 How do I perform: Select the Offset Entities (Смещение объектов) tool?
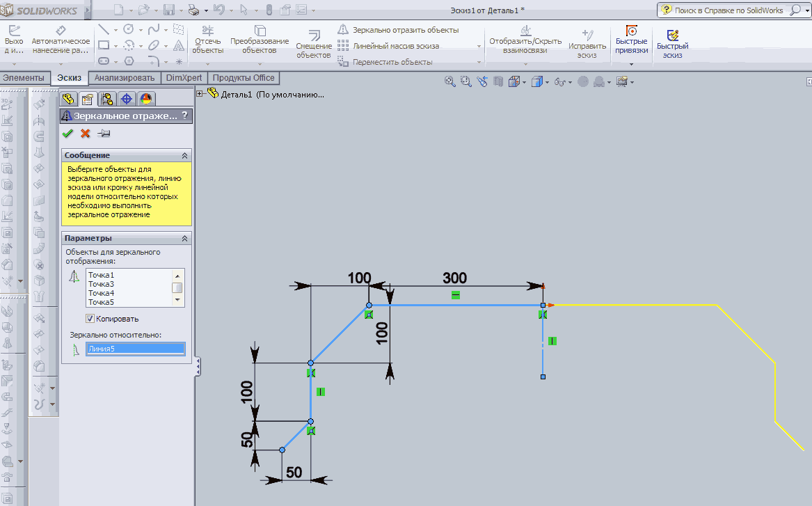[x=314, y=35]
